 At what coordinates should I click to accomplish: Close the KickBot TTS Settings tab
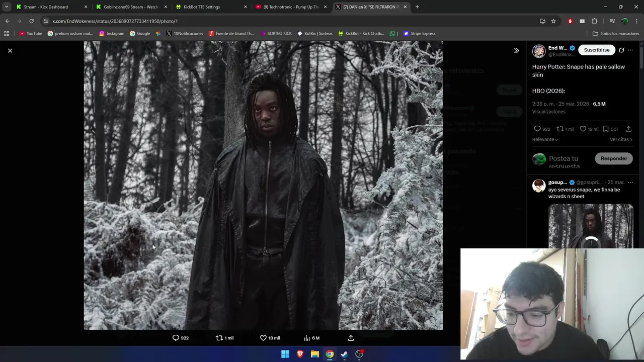click(x=246, y=7)
